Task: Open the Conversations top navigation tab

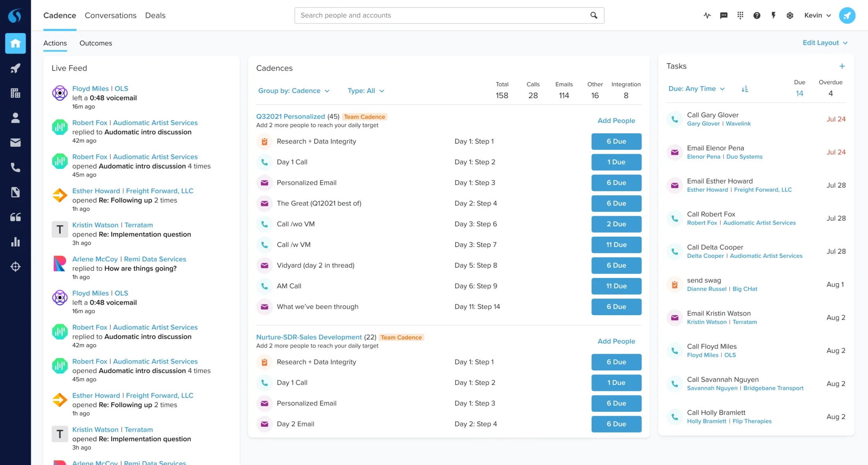Action: pyautogui.click(x=110, y=15)
